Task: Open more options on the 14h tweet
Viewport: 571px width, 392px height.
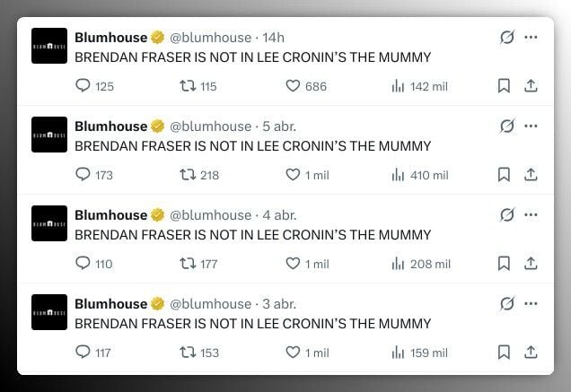Action: pyautogui.click(x=531, y=38)
